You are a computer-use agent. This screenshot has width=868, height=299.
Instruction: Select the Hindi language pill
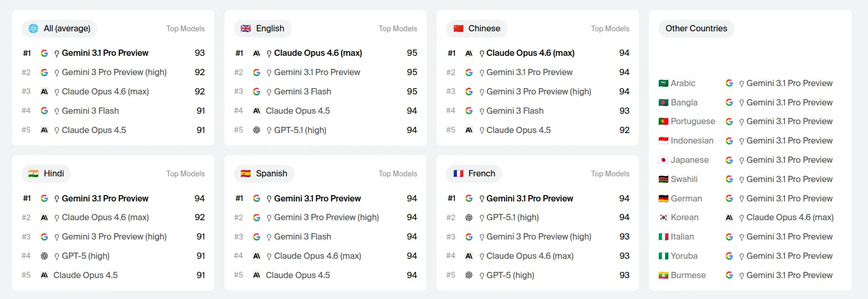pos(46,173)
